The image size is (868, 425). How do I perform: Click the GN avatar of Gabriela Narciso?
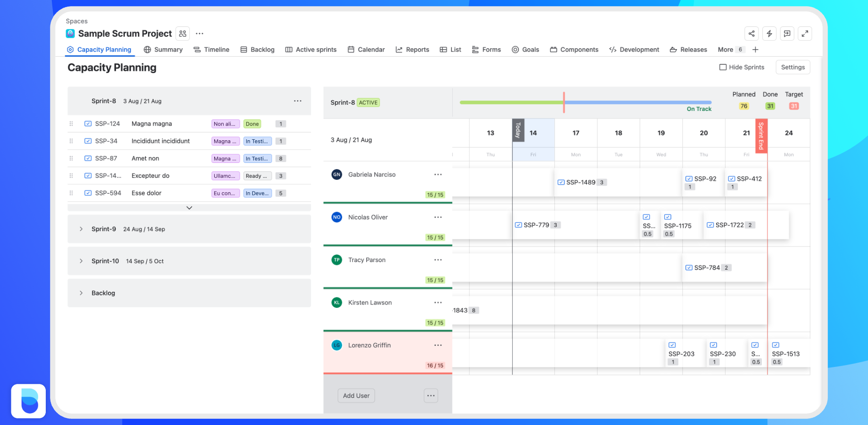tap(337, 175)
